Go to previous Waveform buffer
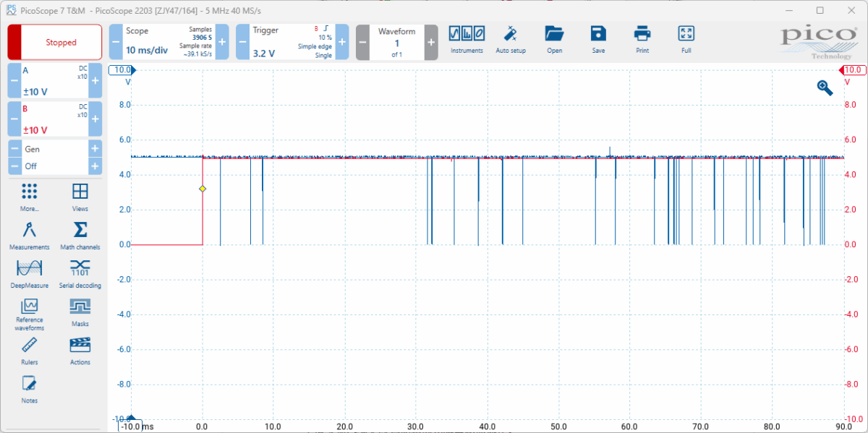 pyautogui.click(x=362, y=42)
